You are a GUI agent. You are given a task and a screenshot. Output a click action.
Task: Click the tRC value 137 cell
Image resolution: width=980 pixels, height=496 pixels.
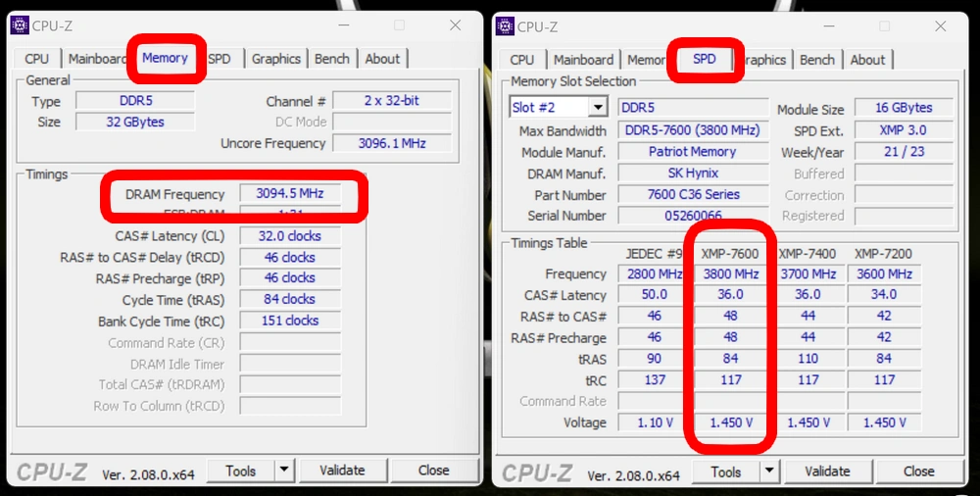click(655, 379)
